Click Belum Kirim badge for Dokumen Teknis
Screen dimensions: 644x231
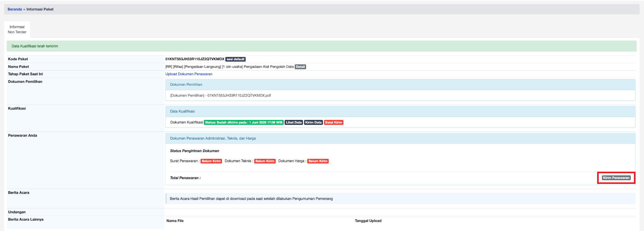pos(265,161)
